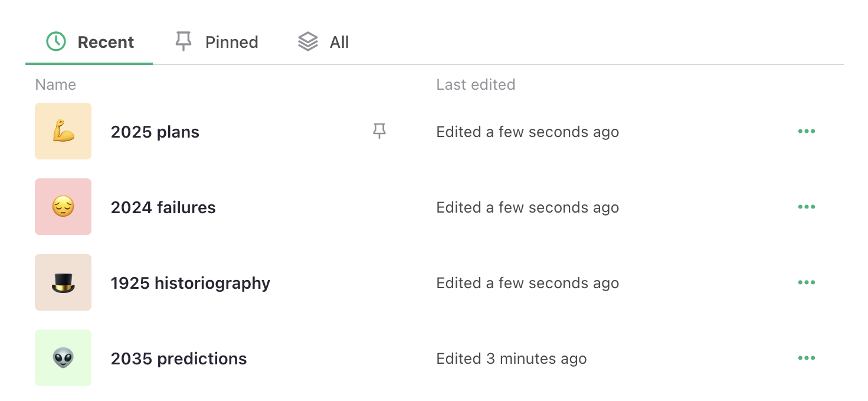Switch to the All tab
This screenshot has width=868, height=401.
tap(339, 41)
